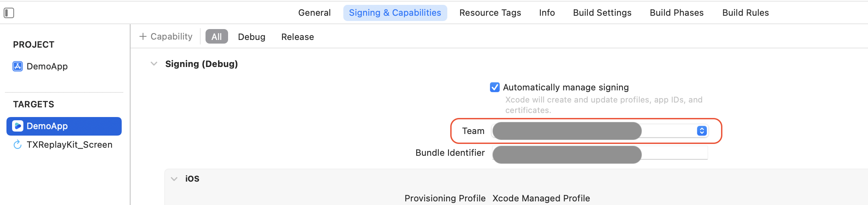Open the Resource Tags tab

(490, 13)
